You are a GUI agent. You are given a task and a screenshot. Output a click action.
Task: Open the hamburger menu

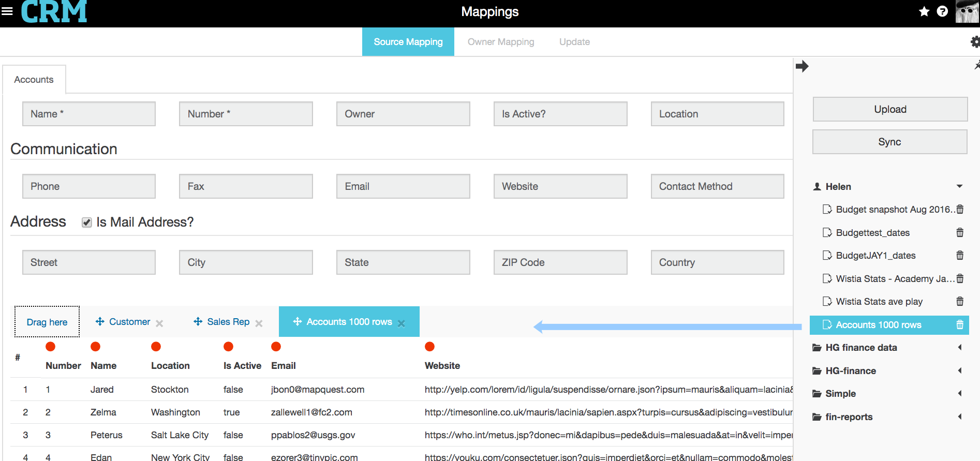tap(7, 11)
